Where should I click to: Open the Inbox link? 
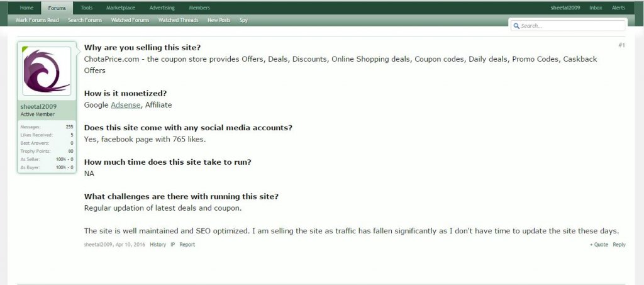tap(596, 8)
